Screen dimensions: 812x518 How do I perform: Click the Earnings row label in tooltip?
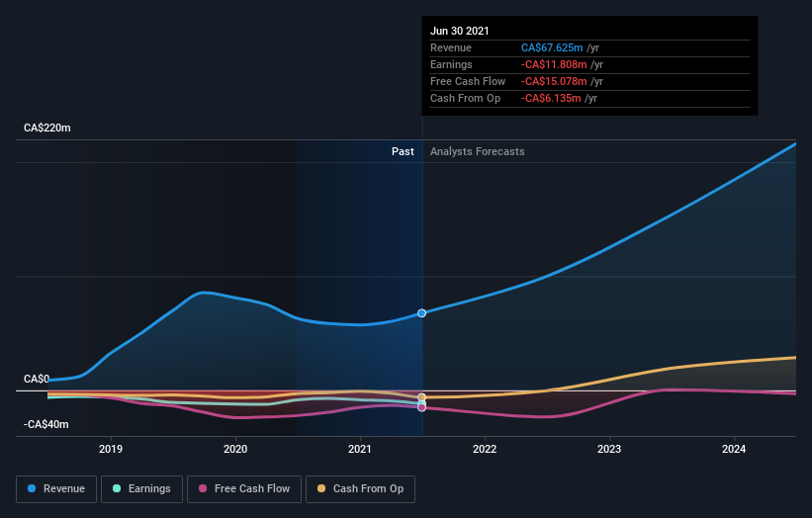[x=451, y=64]
